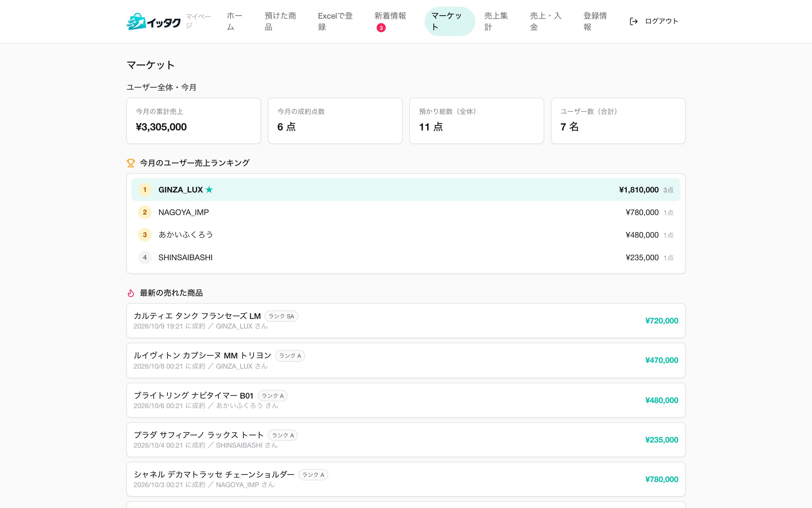This screenshot has height=508, width=812.
Task: Click the 今月の累計売上 ¥3,305,000 card
Action: pos(194,121)
